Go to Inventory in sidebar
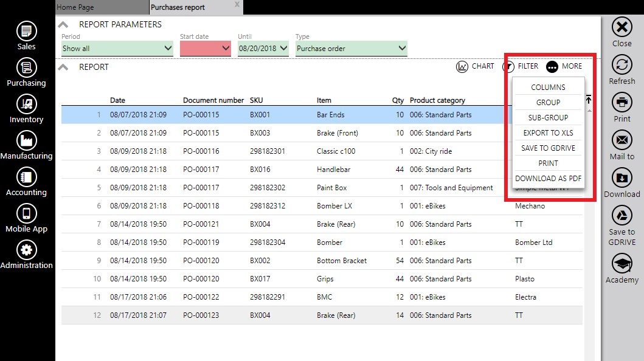This screenshot has height=361, width=644. (x=26, y=104)
